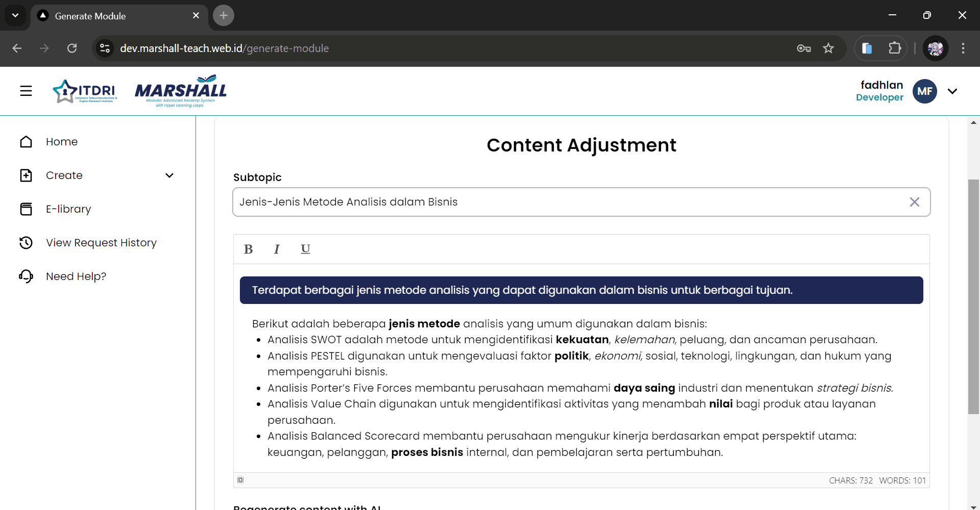Clear the Subtopic field with X icon
This screenshot has width=980, height=510.
914,202
